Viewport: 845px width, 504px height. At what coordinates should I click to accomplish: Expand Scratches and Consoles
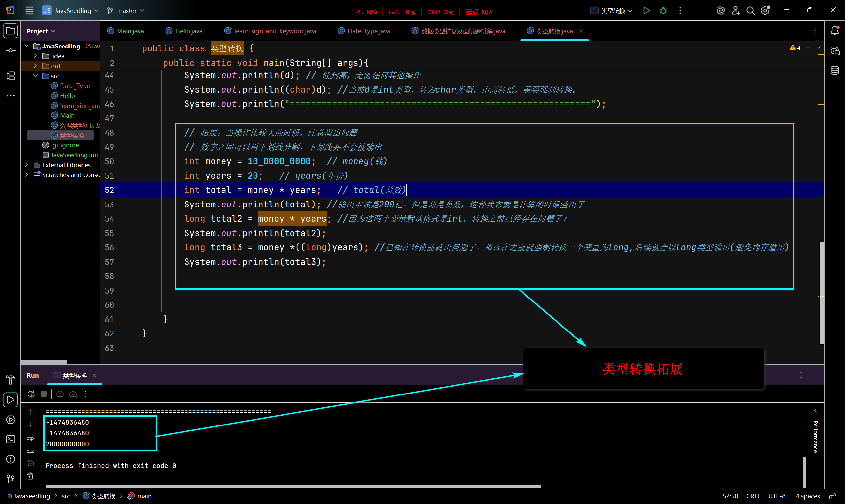coord(27,174)
